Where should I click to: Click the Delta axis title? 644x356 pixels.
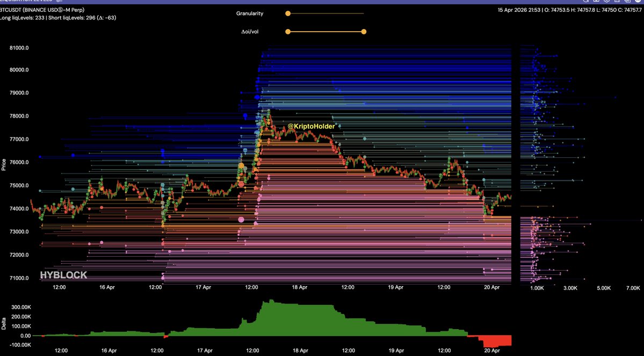[4, 325]
